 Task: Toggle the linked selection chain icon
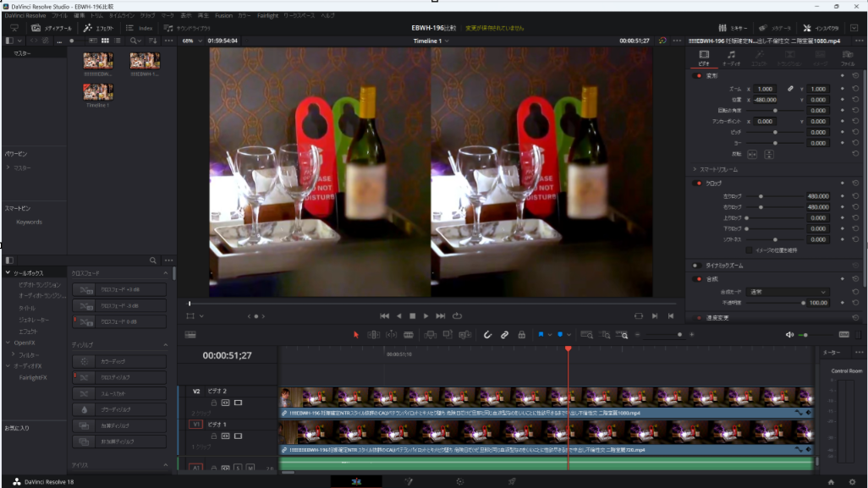tap(504, 335)
